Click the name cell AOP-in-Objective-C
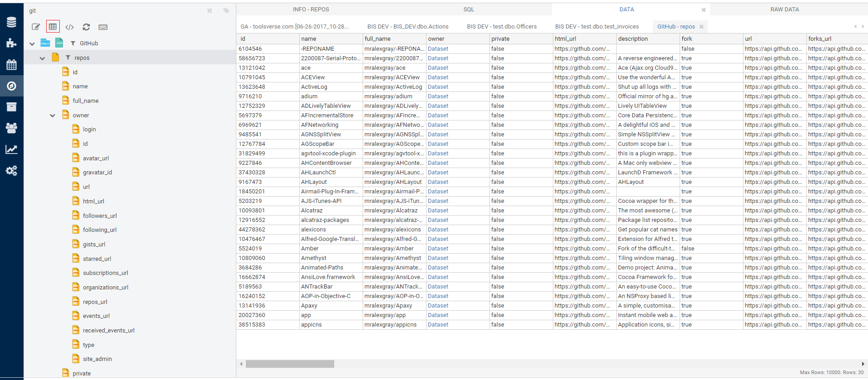 pos(331,296)
